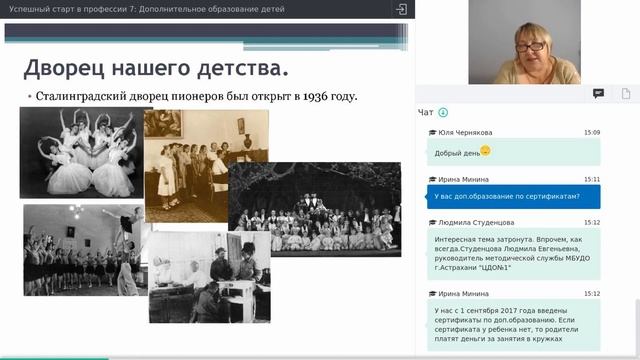
Task: Select message starting У нас с 1 сентября 2017
Action: tap(513, 325)
